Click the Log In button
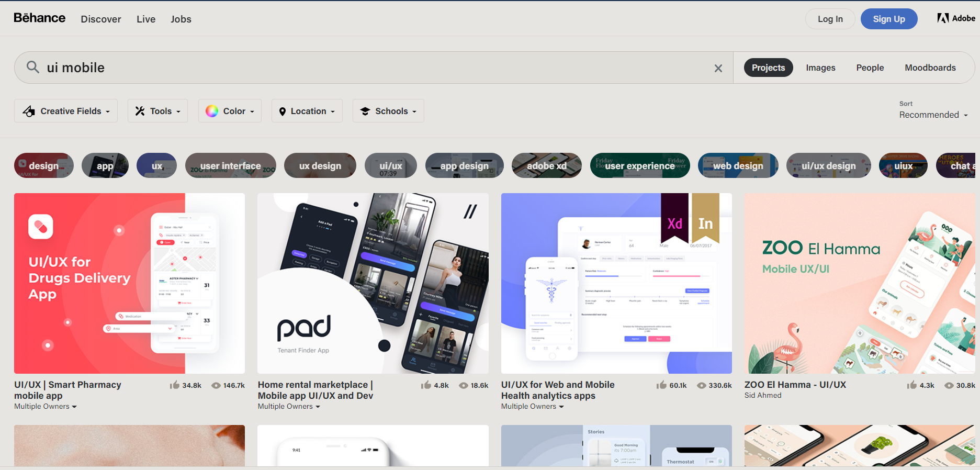980x470 pixels. pyautogui.click(x=830, y=19)
